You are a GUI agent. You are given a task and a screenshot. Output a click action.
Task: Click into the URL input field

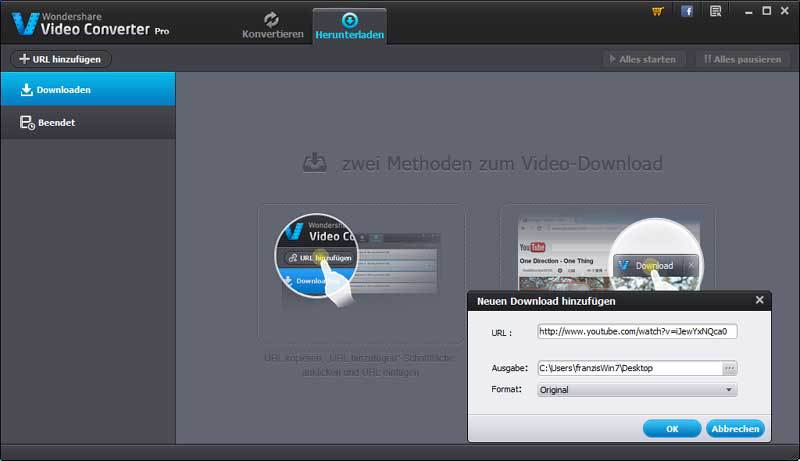point(637,331)
